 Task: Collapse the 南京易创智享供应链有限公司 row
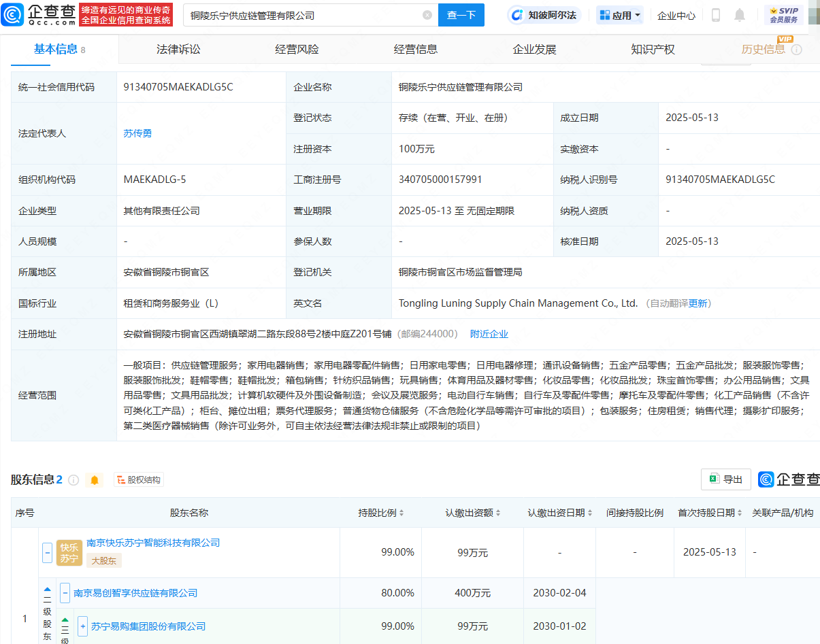tap(65, 593)
